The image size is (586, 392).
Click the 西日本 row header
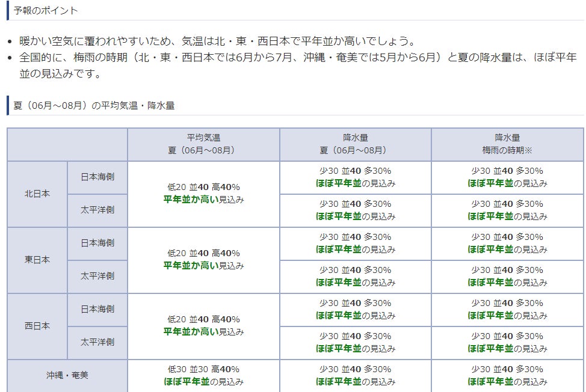37,326
